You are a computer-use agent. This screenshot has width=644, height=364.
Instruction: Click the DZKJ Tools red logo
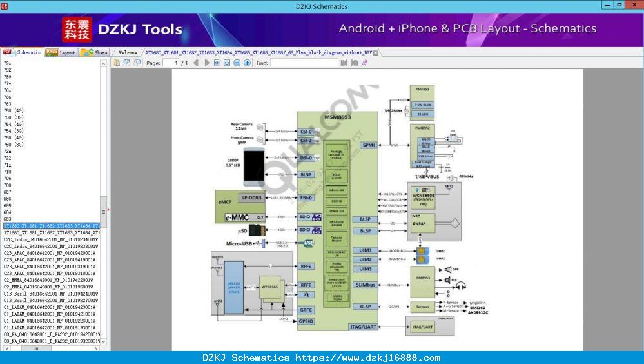[x=77, y=29]
